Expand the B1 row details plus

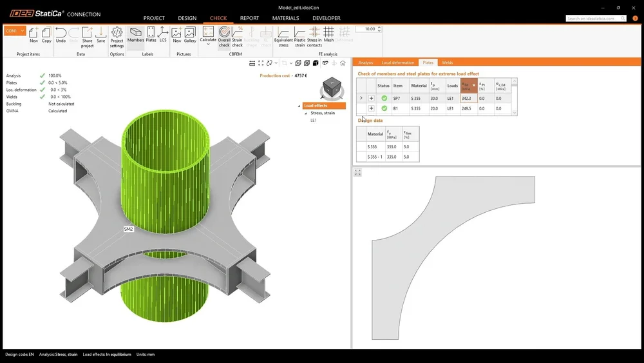click(371, 108)
